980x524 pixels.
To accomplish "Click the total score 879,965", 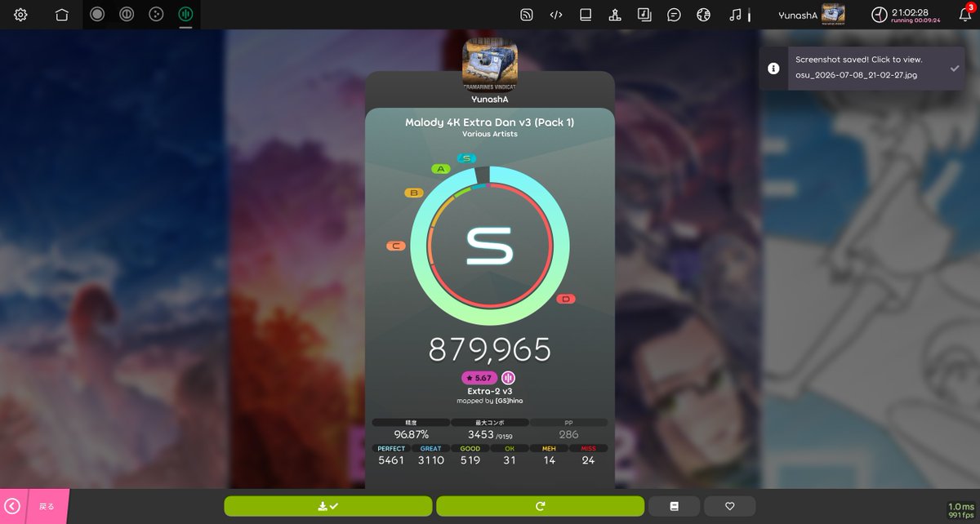I will [x=490, y=349].
